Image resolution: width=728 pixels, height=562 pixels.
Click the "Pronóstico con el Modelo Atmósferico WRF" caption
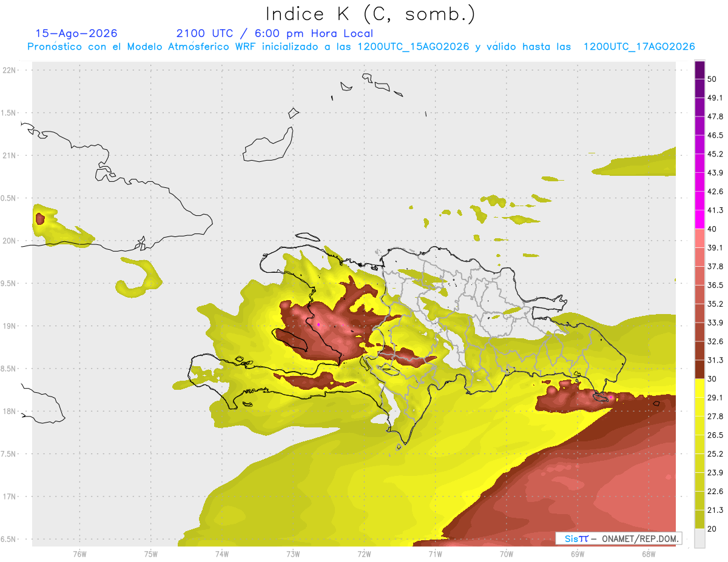coord(143,47)
